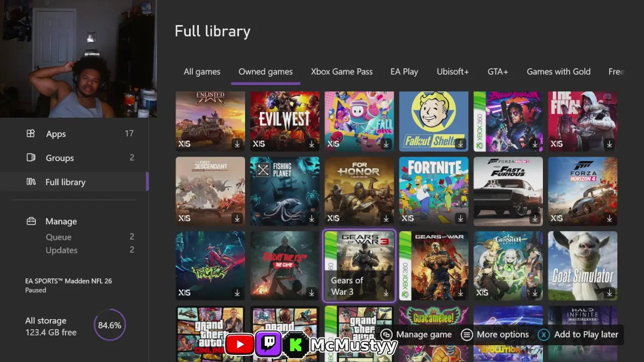Click Manage game label
Screen dimensions: 644x362
(x=424, y=334)
